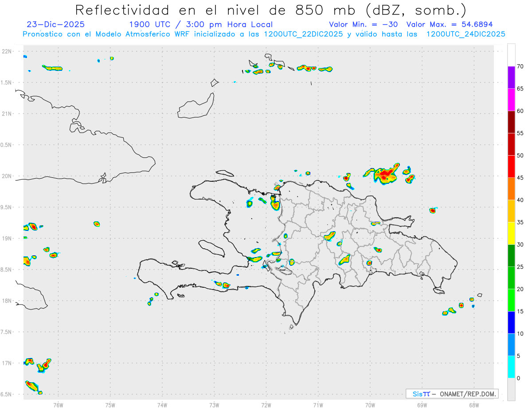Viewport: 532px width, 411px height.
Task: Select the date text '23-Dic-2025'
Action: pyautogui.click(x=56, y=24)
